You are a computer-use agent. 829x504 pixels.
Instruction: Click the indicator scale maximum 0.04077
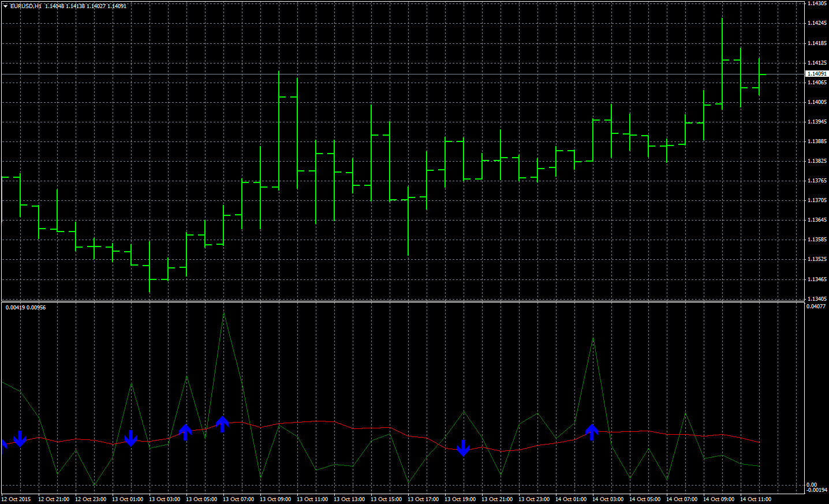click(816, 307)
